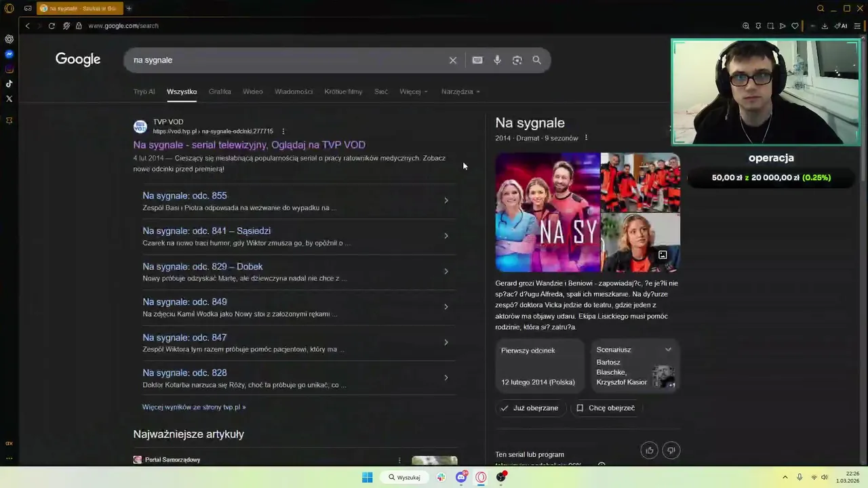Click the Pierwszy odcinek info card
868x488 pixels.
pos(539,366)
